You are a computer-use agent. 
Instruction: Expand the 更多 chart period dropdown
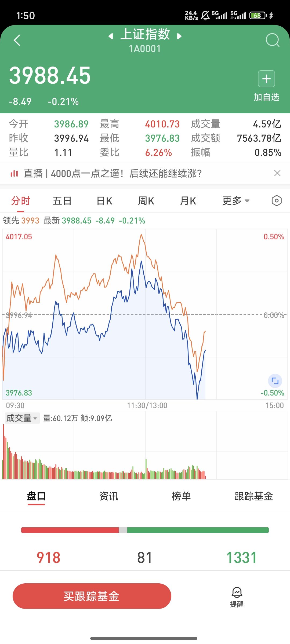pos(236,201)
